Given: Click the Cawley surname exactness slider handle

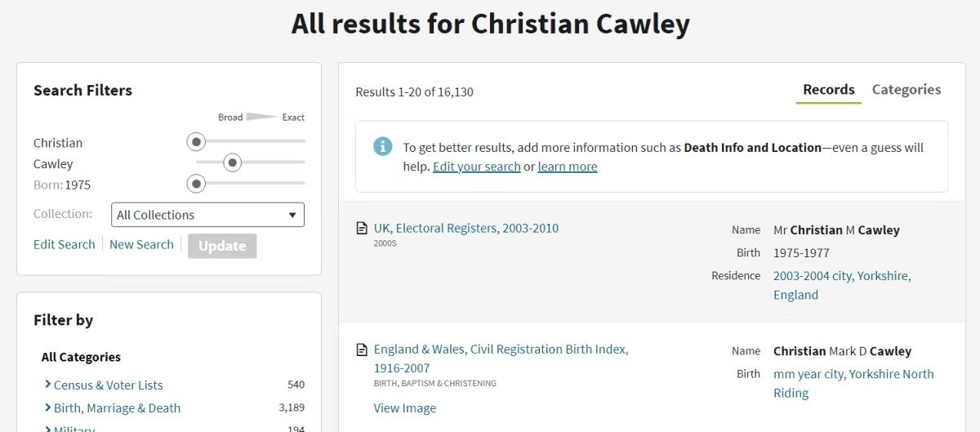Looking at the screenshot, I should 232,163.
